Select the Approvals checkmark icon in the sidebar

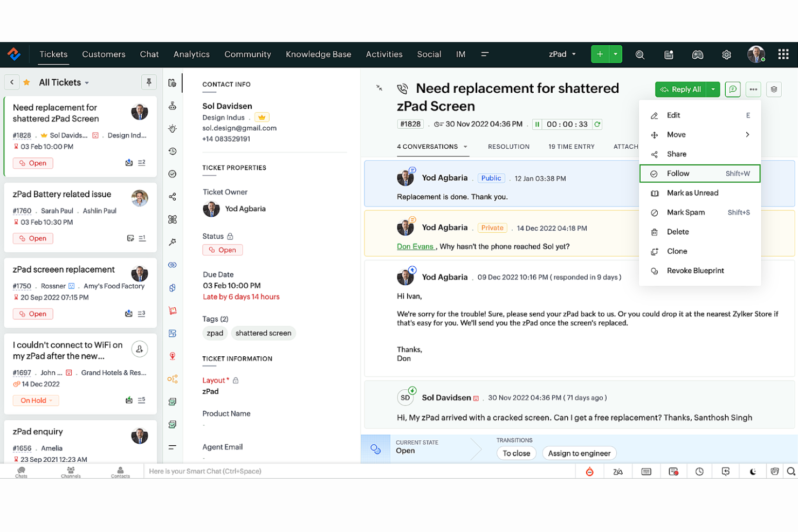(173, 174)
